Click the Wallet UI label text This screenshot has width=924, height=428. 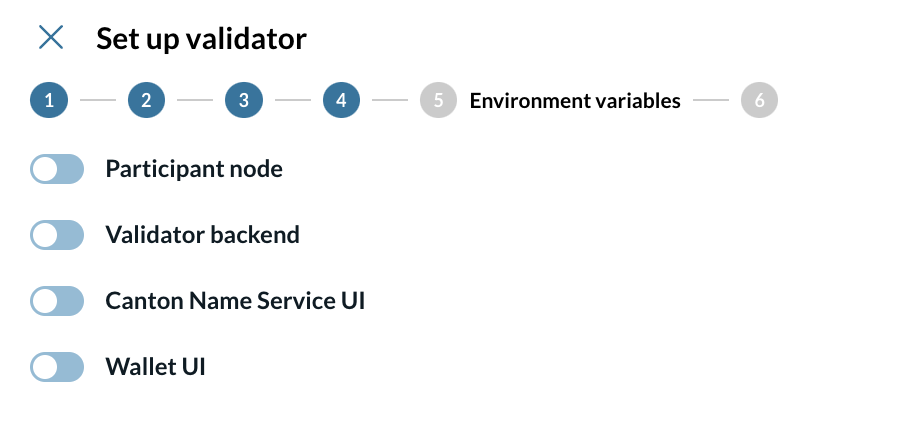[x=155, y=367]
